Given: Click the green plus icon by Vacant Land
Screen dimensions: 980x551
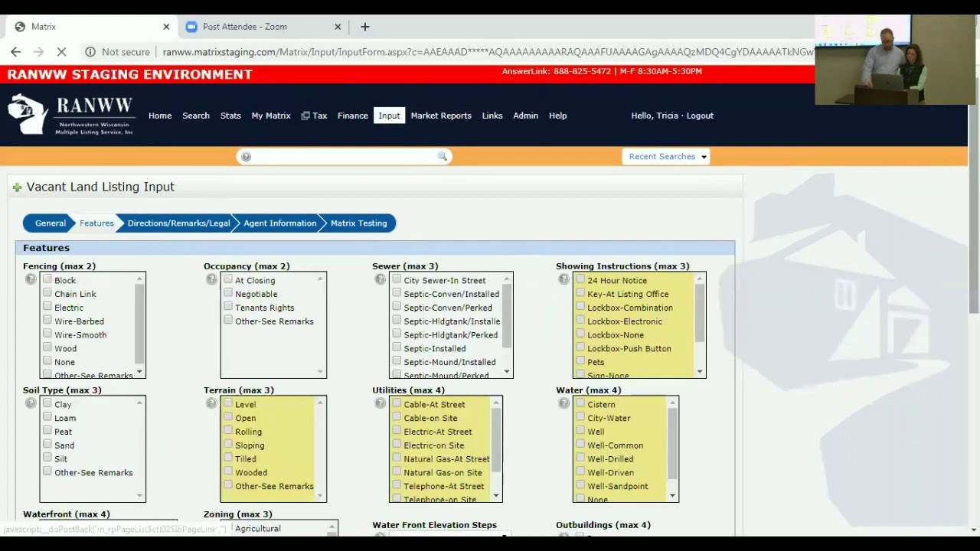Looking at the screenshot, I should (17, 187).
